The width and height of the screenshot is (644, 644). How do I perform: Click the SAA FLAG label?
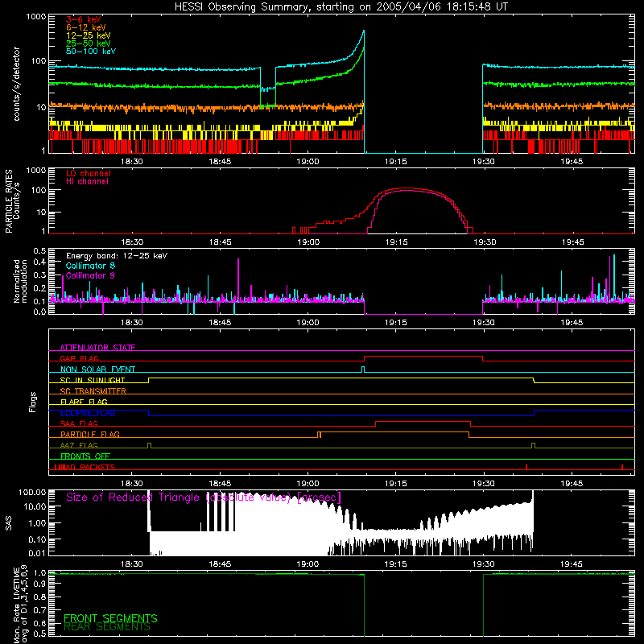(x=79, y=423)
